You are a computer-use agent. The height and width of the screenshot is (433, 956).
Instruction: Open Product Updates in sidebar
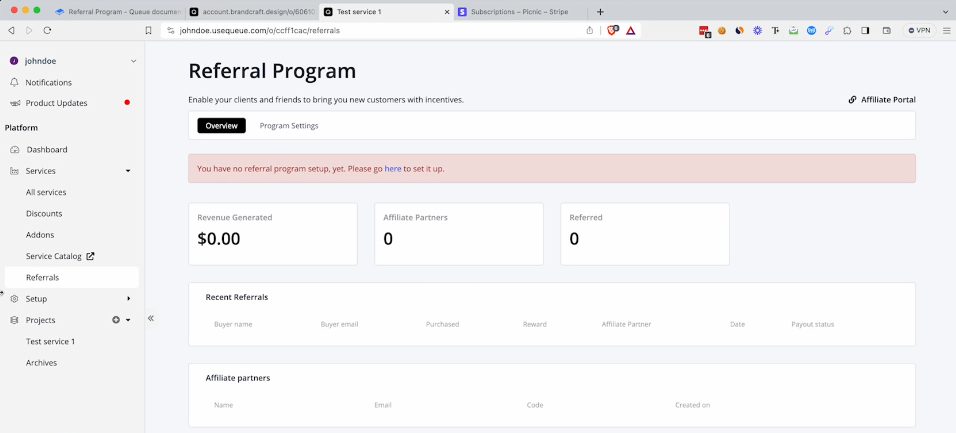[x=56, y=103]
